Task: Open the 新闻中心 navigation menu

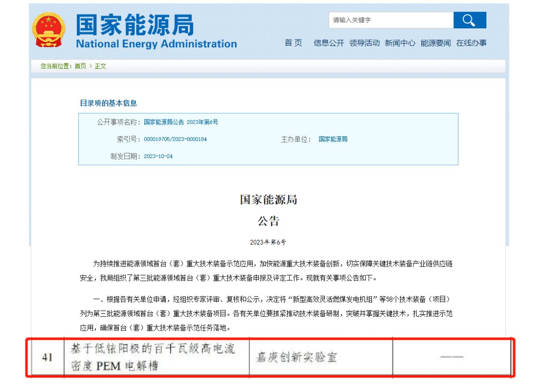Action: pos(400,43)
